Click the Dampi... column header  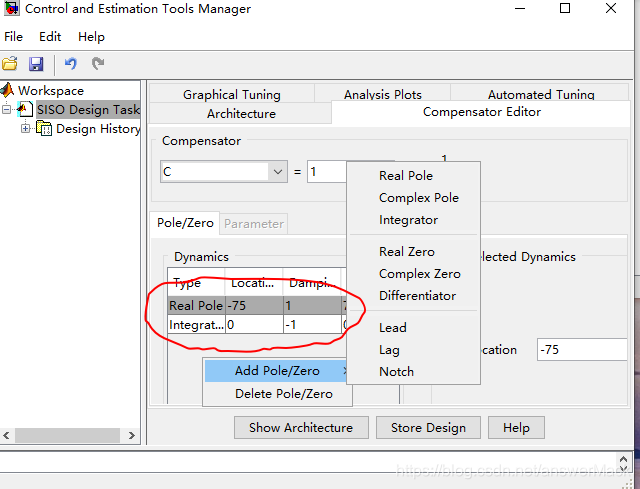pos(312,282)
